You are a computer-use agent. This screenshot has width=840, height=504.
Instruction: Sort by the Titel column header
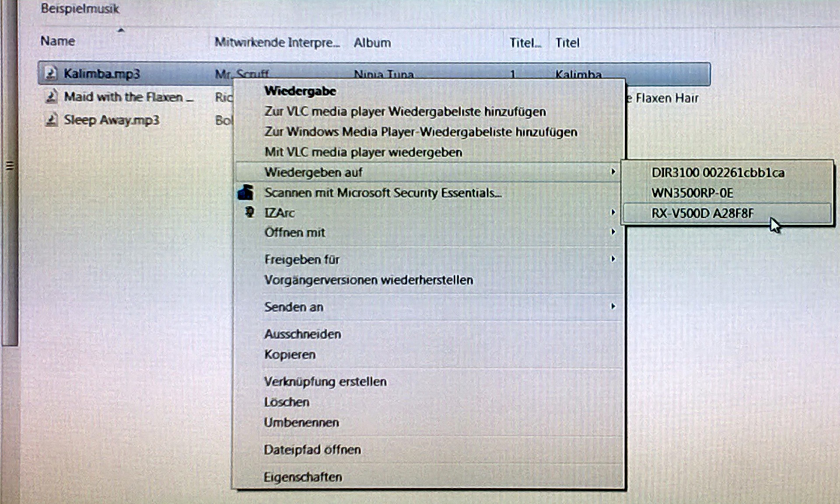[567, 43]
